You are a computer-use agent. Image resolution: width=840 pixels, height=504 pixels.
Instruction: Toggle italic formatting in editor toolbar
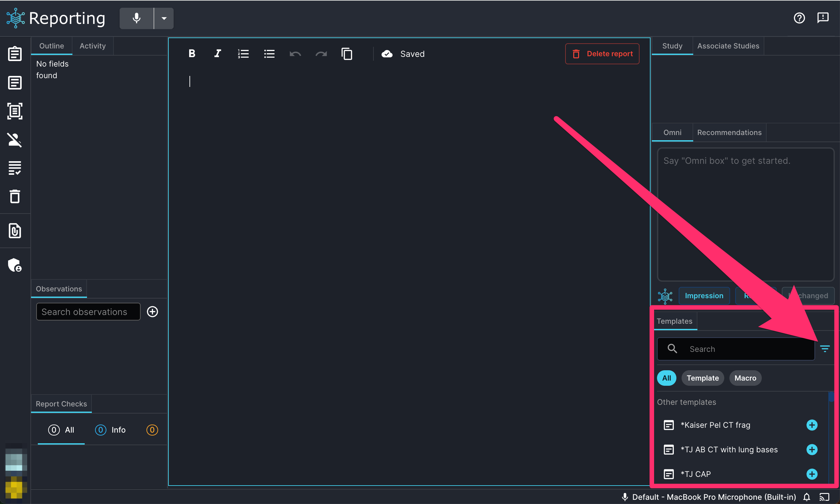(x=218, y=54)
